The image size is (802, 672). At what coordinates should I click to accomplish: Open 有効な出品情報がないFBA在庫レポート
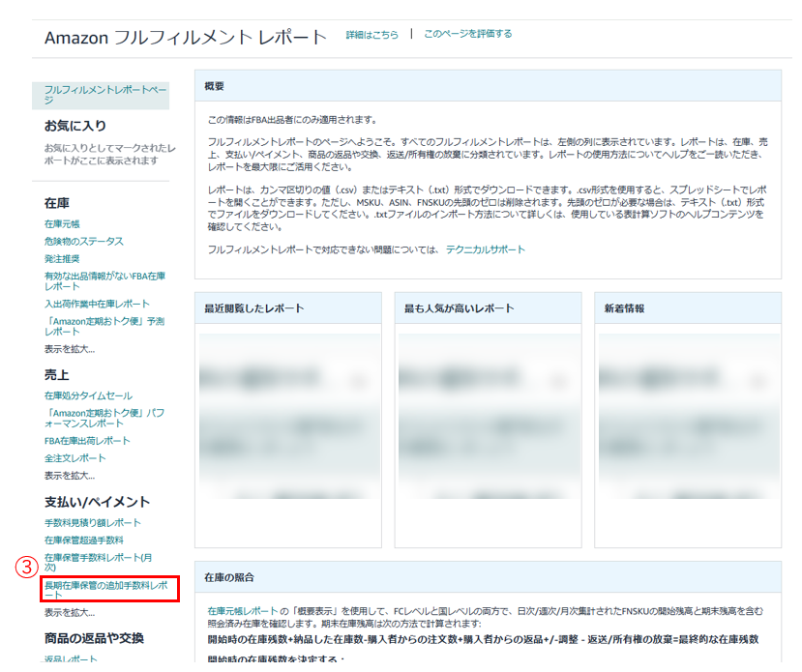[104, 281]
